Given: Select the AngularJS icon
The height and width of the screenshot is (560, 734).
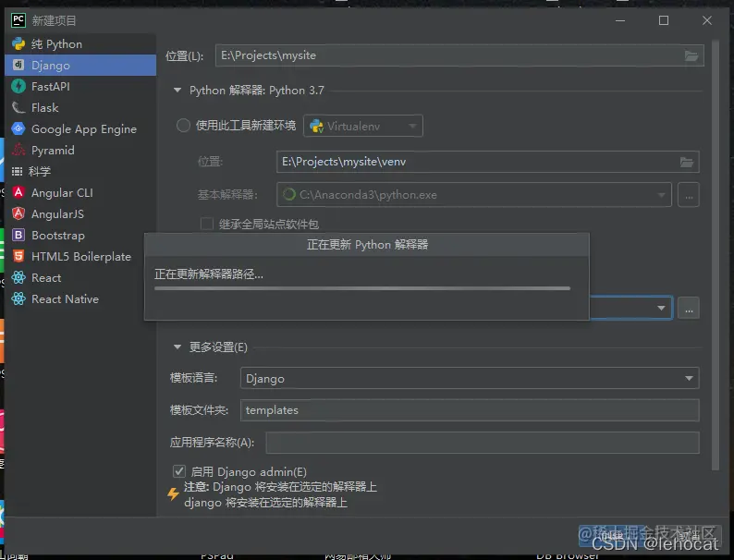Looking at the screenshot, I should (18, 213).
